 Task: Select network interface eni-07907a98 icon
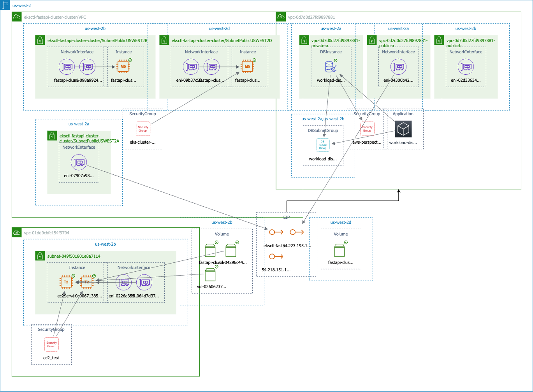(x=79, y=162)
